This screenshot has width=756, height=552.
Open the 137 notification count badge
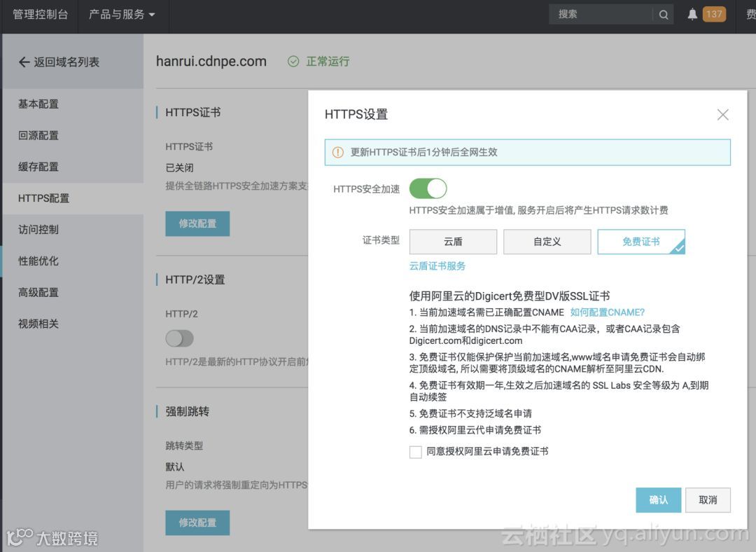(714, 14)
